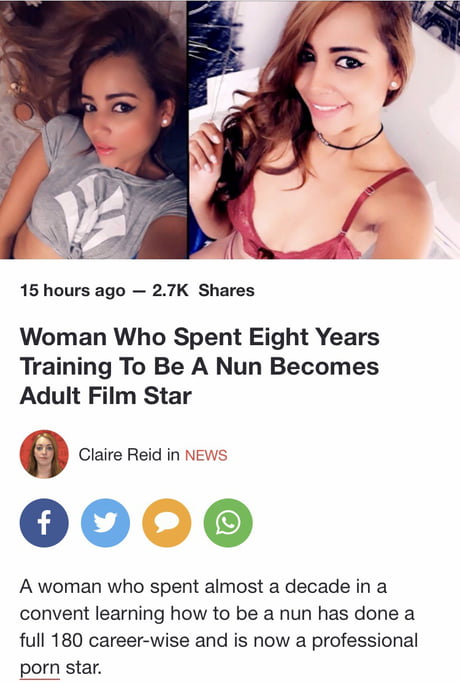
Task: Click the '2.7K' share count number
Action: (x=170, y=291)
